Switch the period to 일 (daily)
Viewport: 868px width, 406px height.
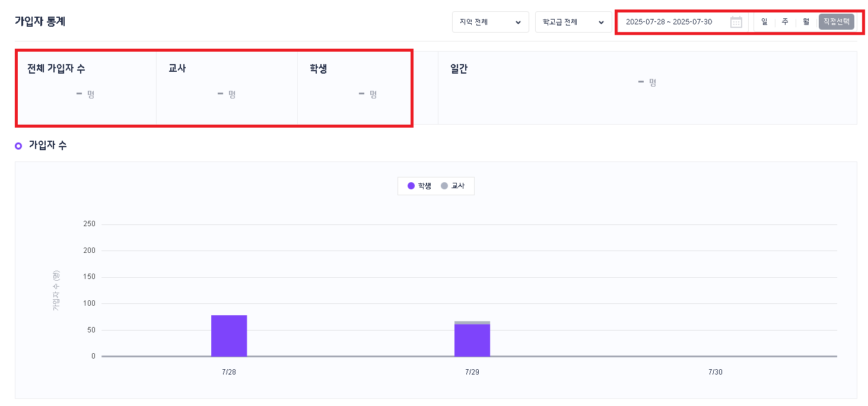764,22
